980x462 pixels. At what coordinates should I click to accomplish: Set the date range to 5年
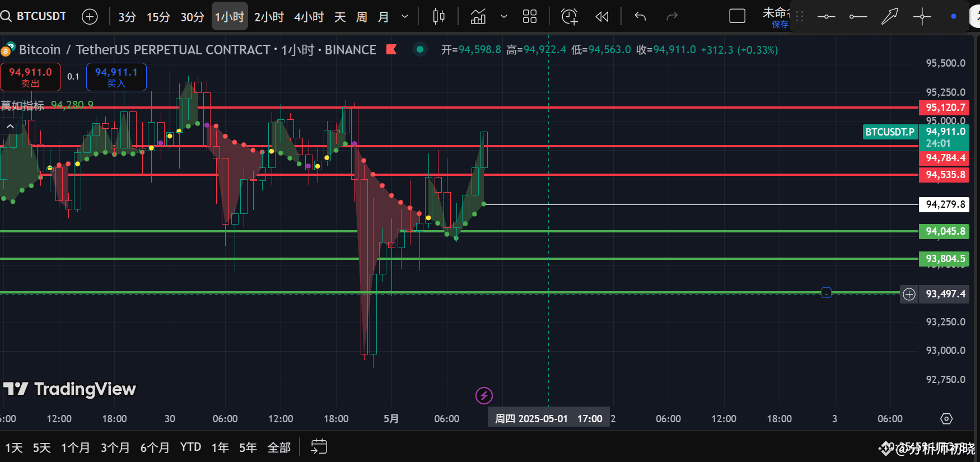tap(248, 447)
